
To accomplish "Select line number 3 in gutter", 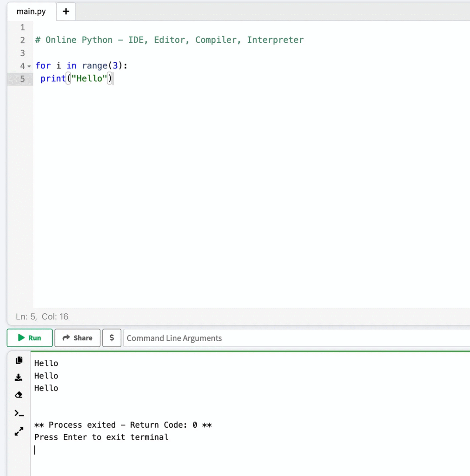I will point(22,53).
